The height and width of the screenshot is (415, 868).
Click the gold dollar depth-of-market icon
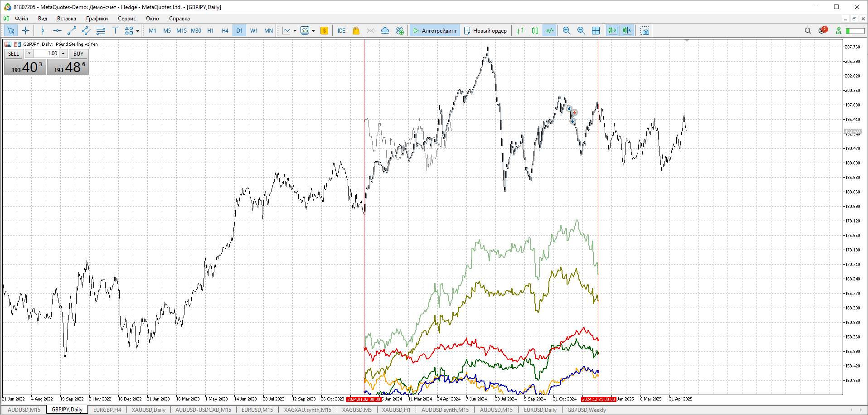[324, 31]
